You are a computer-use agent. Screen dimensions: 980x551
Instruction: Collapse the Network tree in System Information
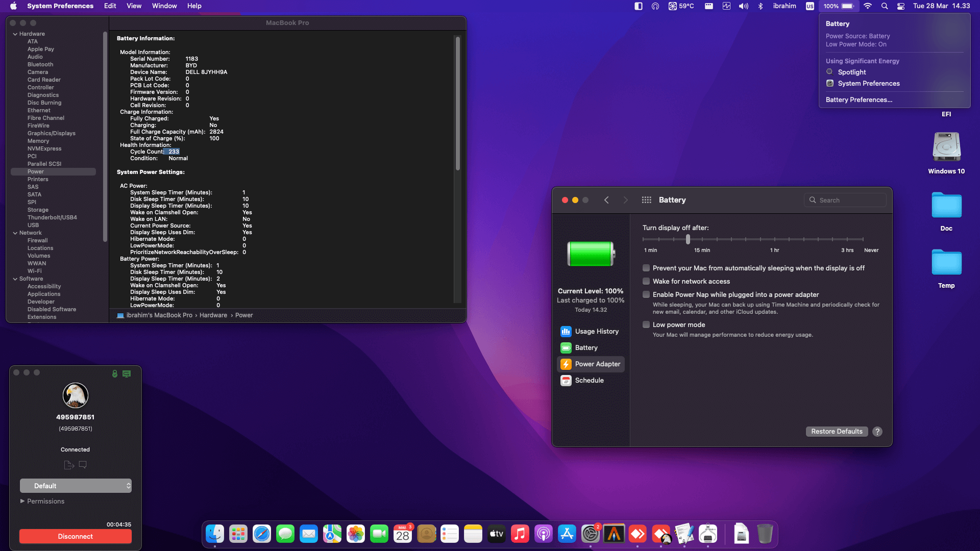pyautogui.click(x=16, y=233)
